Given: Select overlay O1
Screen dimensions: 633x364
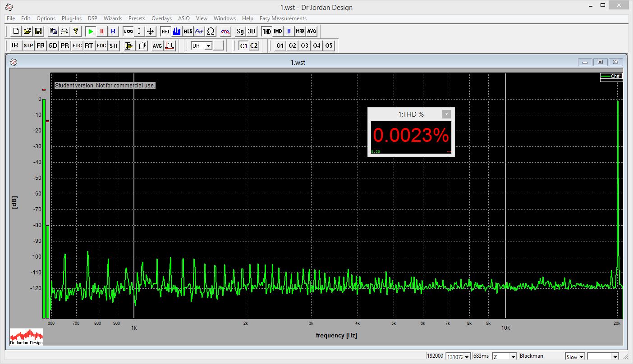Looking at the screenshot, I should tap(280, 45).
